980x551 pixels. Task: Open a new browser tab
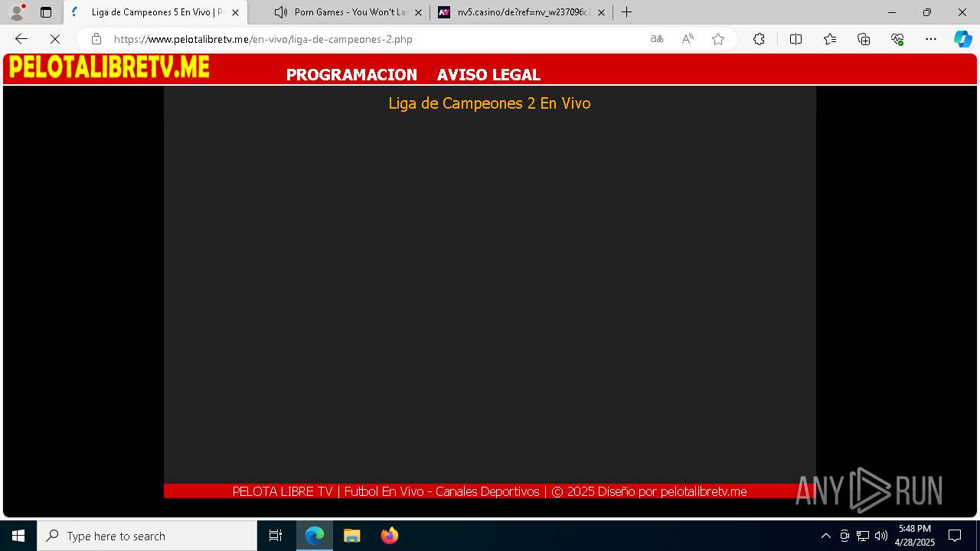pos(626,12)
